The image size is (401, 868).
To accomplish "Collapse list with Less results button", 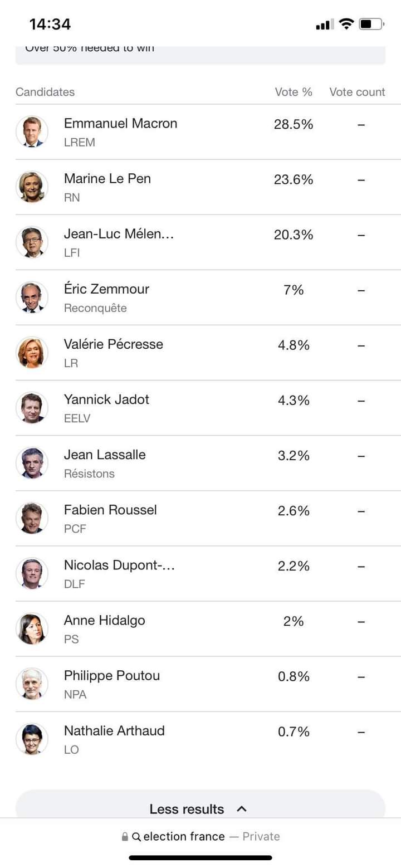I will click(x=200, y=806).
